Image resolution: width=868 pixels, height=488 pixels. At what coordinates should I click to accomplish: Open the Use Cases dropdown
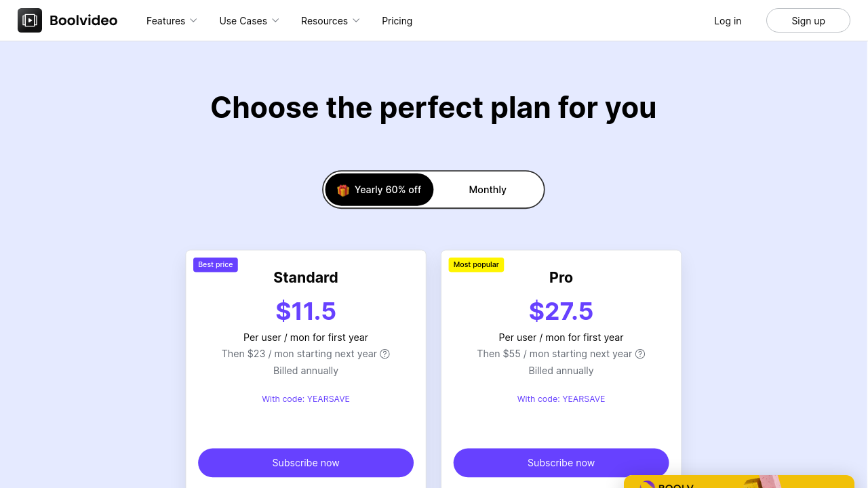[249, 21]
